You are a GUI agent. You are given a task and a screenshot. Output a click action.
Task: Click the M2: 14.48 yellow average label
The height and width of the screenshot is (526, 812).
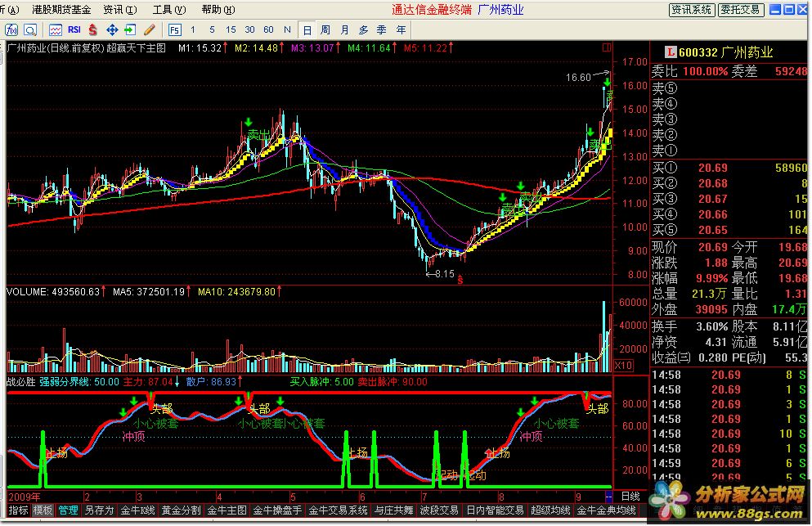pos(259,47)
